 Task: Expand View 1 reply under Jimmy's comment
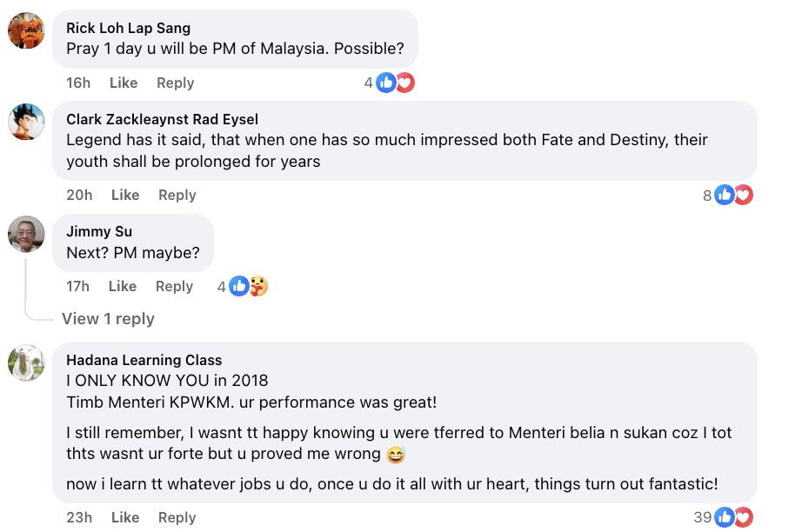(108, 318)
